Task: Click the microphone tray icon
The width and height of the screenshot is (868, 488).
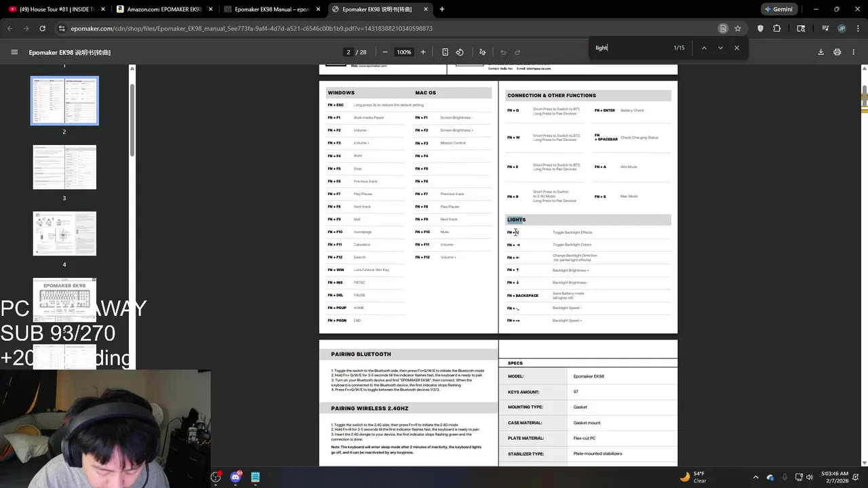Action: coord(785,477)
